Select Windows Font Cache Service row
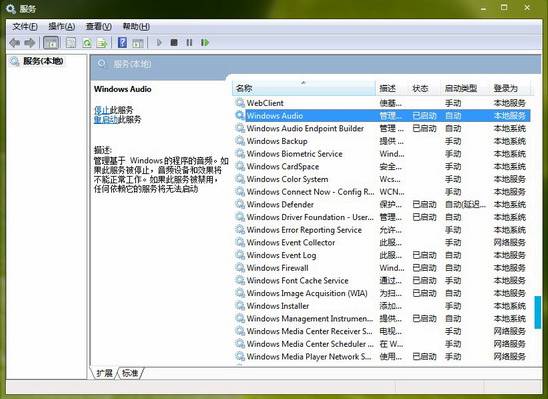Image resolution: width=548 pixels, height=399 pixels. (382, 280)
